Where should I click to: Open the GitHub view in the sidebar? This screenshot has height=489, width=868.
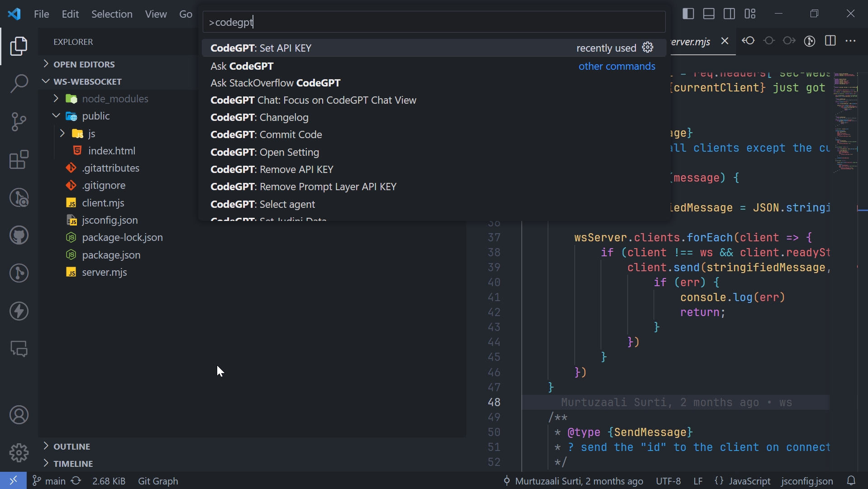coord(19,235)
